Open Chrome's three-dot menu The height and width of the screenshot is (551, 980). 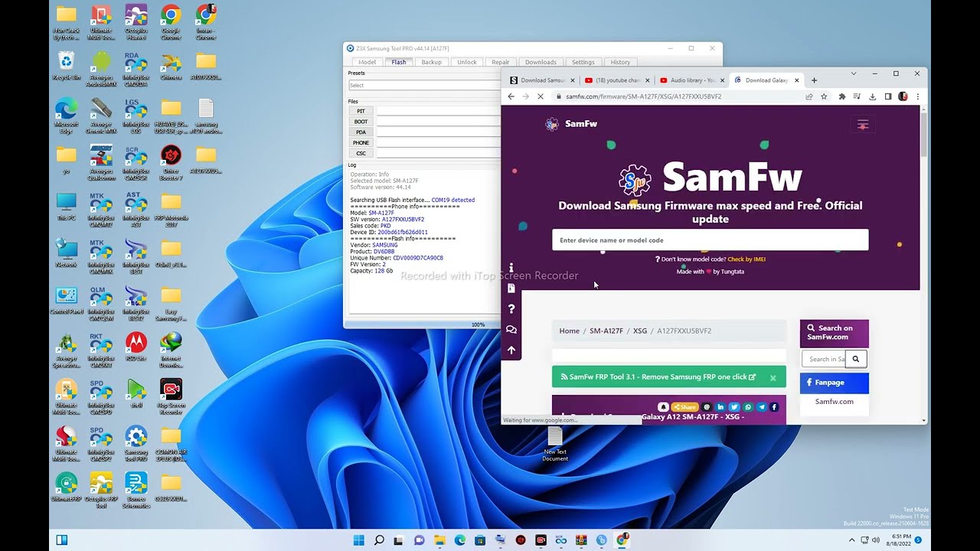[x=917, y=96]
